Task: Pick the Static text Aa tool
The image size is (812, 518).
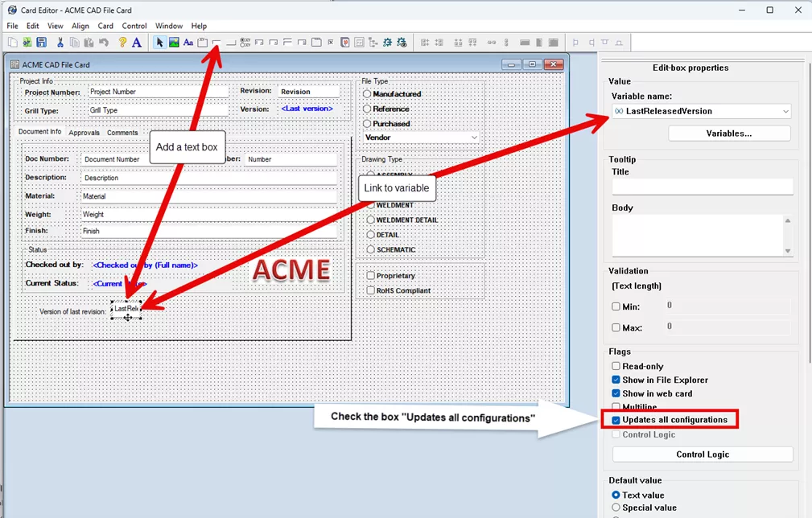Action: pyautogui.click(x=188, y=42)
